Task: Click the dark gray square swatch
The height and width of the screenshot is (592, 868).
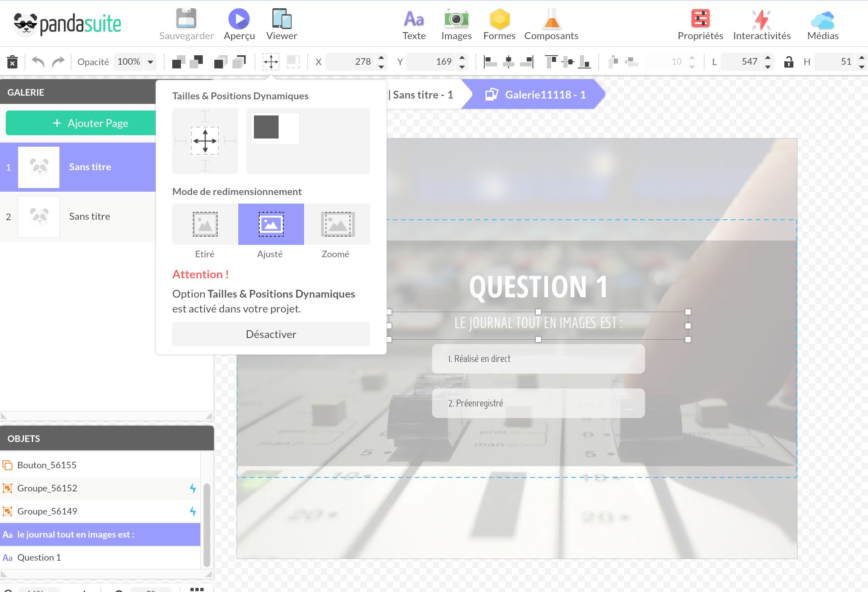Action: (x=266, y=127)
